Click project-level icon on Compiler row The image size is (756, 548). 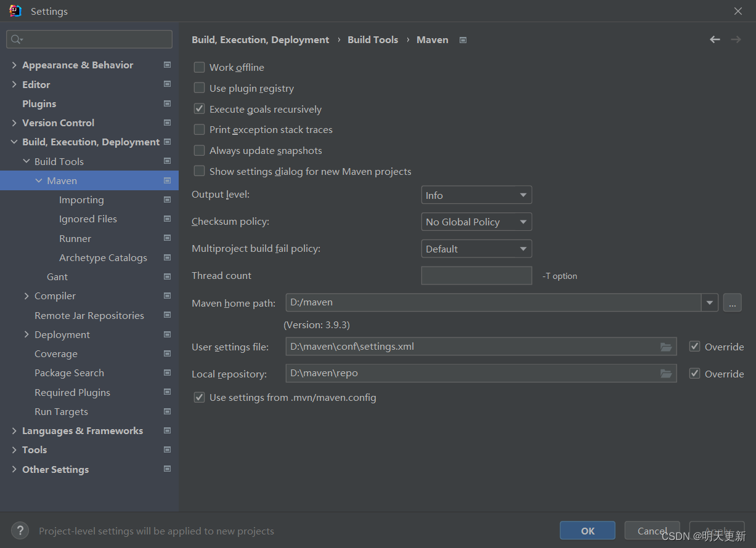167,296
